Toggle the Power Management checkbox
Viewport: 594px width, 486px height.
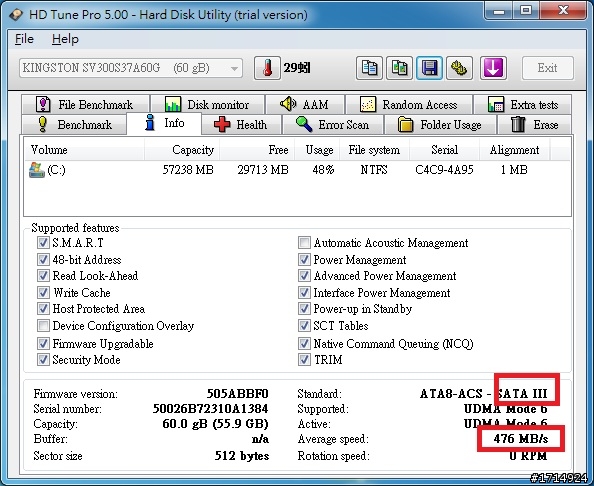(x=304, y=259)
